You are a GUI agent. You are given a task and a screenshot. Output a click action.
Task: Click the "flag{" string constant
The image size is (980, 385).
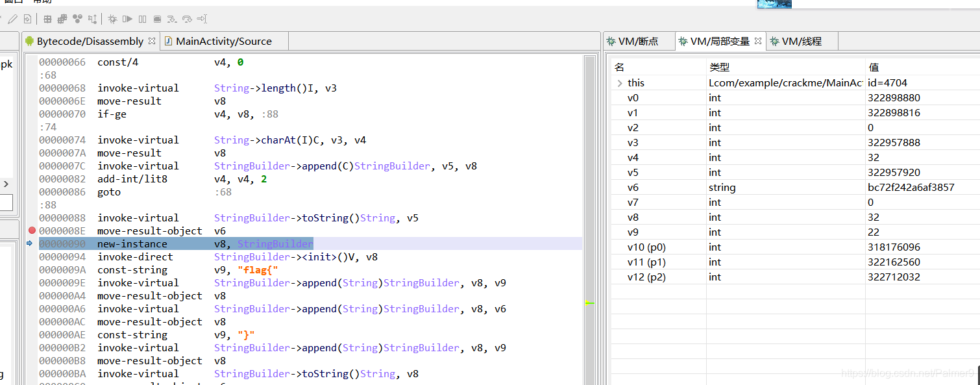[x=258, y=270]
